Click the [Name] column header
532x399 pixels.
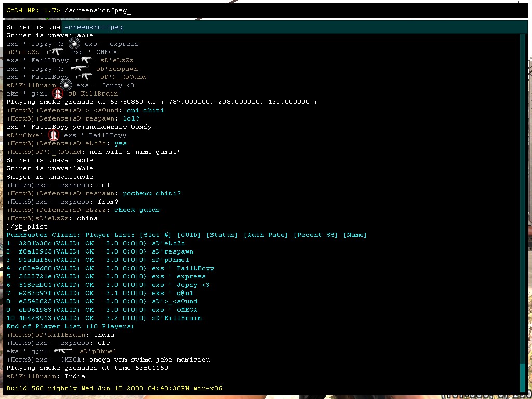tap(355, 235)
